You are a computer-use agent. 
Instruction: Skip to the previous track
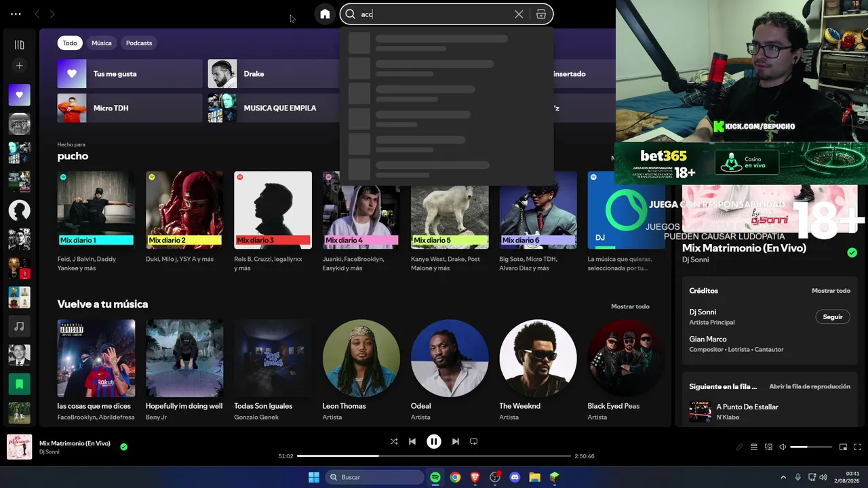(412, 441)
